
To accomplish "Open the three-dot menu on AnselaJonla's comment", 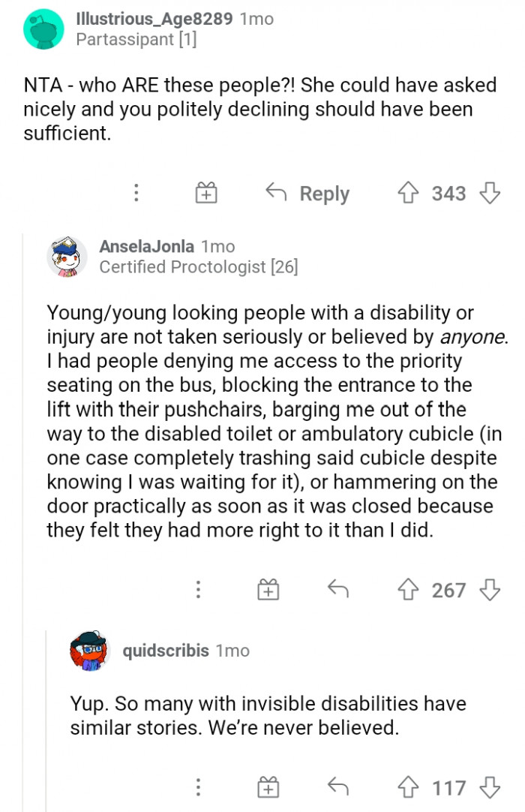I will 198,590.
